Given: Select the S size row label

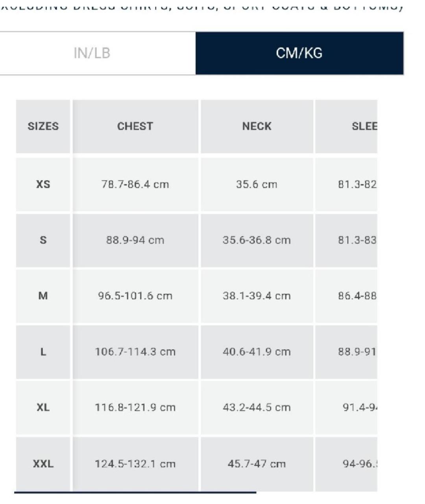Looking at the screenshot, I should click(43, 240).
